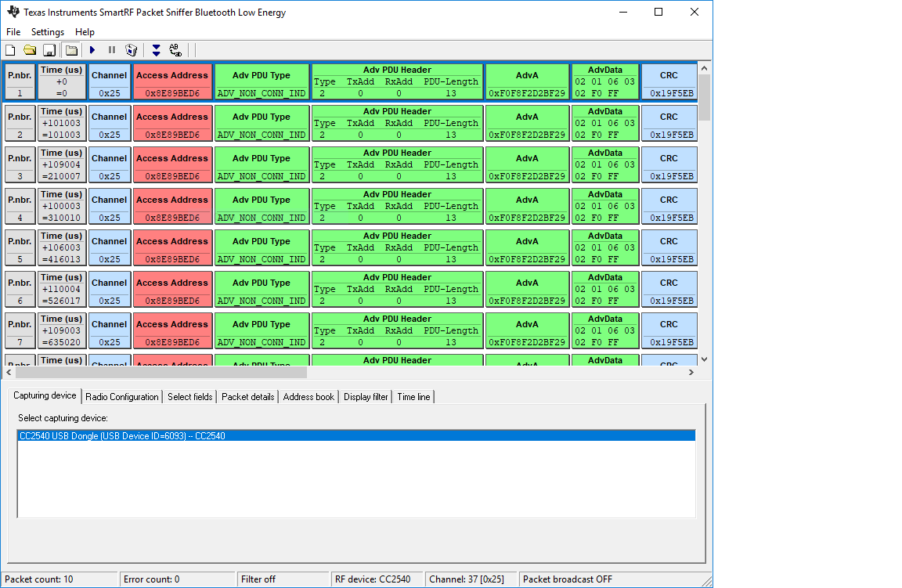Start packet capture with the play icon
The image size is (902, 588).
(92, 50)
